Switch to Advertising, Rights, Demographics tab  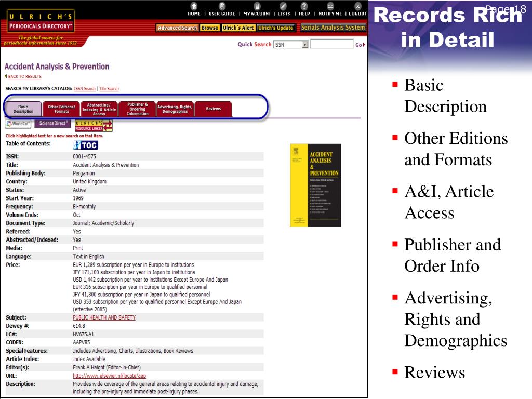point(175,109)
